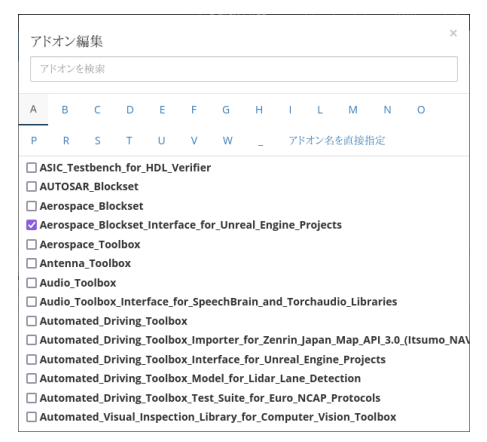This screenshot has height=442, width=487.
Task: Click the アドオンを検索 search field
Action: [x=244, y=69]
